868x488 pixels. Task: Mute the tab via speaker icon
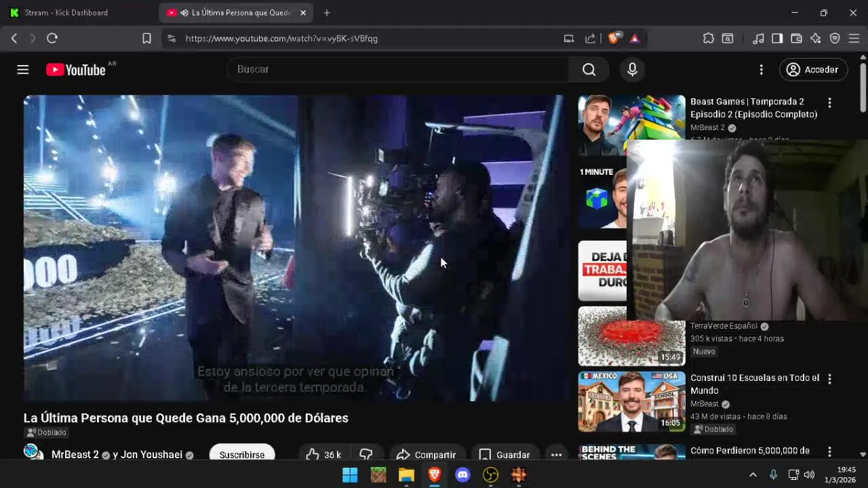(x=184, y=13)
